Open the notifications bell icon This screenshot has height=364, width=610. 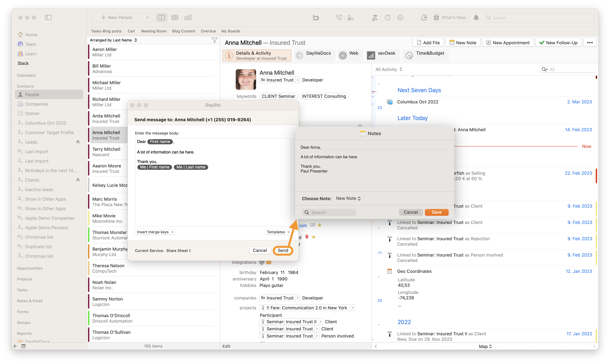tap(476, 17)
